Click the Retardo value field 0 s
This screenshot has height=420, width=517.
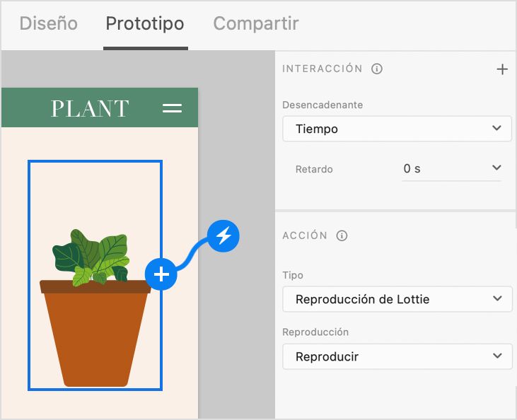point(452,168)
